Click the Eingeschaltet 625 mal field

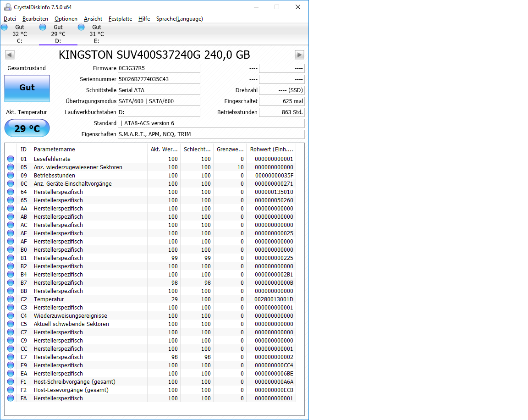[x=282, y=101]
